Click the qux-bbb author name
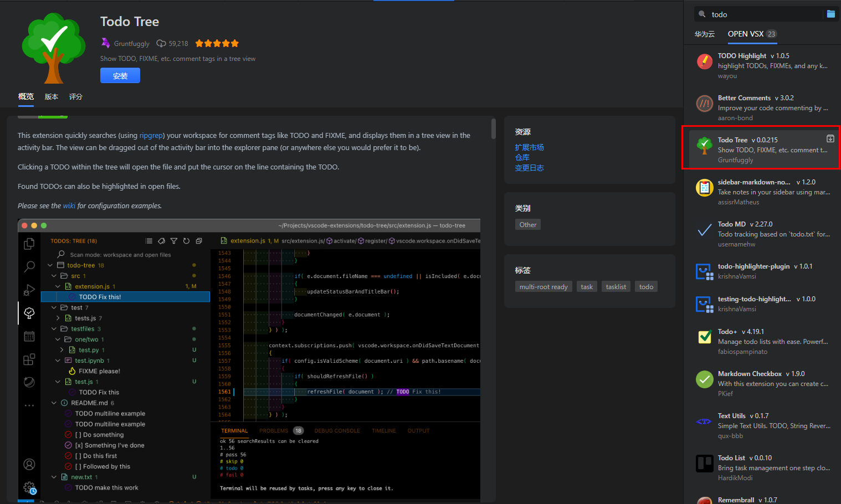Screen dimensions: 841x504 (x=730, y=436)
